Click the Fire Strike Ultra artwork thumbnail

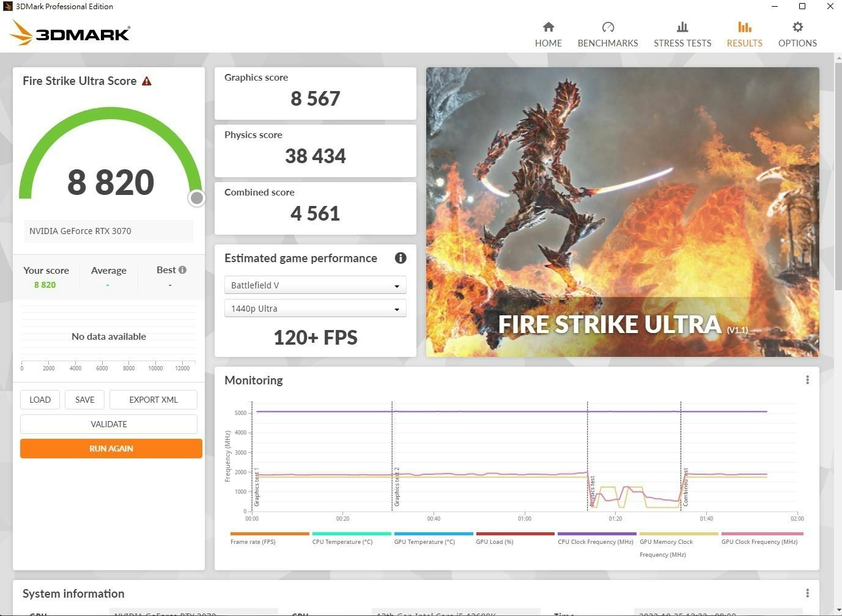tap(622, 212)
